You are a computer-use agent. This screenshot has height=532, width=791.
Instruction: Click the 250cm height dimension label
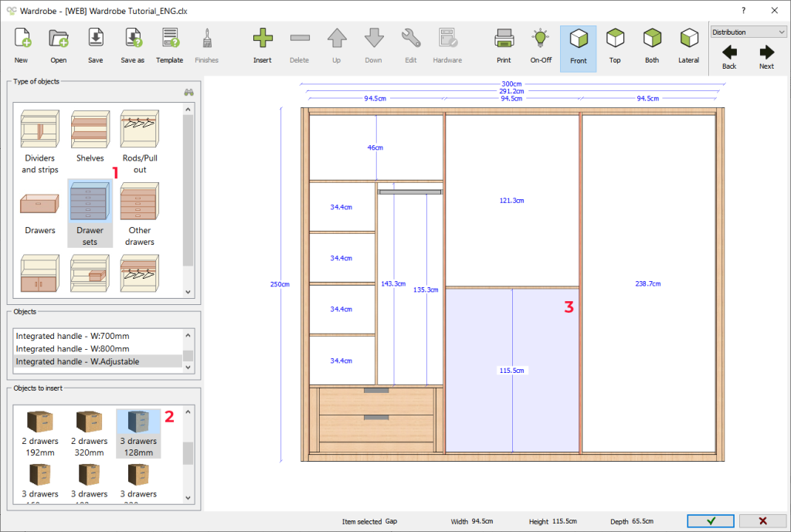click(x=280, y=284)
